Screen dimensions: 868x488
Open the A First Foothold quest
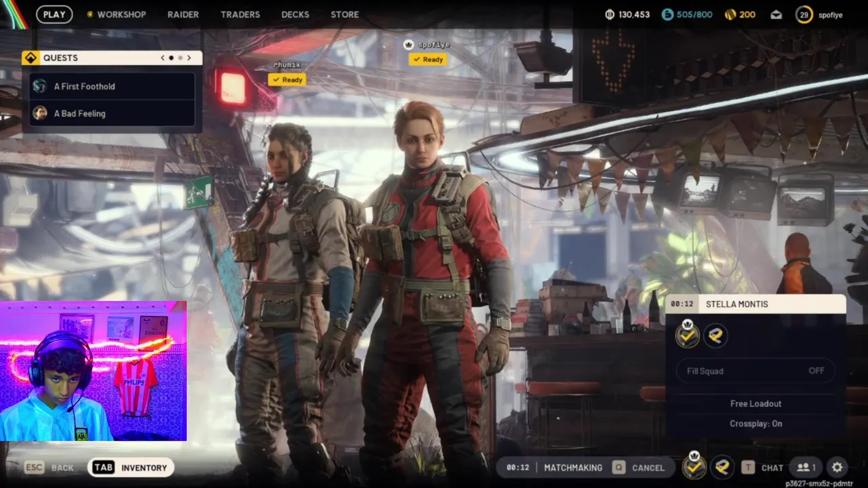point(112,86)
